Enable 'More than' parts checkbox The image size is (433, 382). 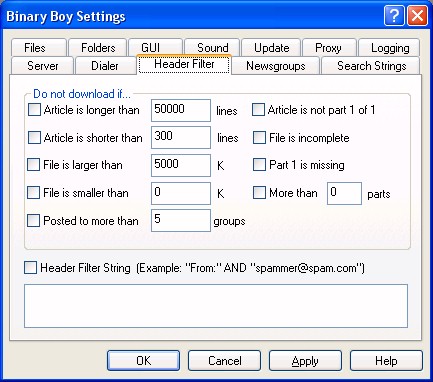[x=259, y=193]
